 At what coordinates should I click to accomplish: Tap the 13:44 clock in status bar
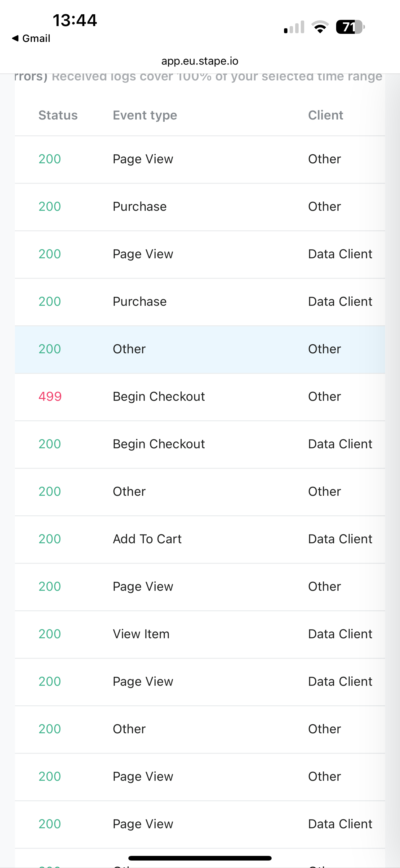click(75, 20)
